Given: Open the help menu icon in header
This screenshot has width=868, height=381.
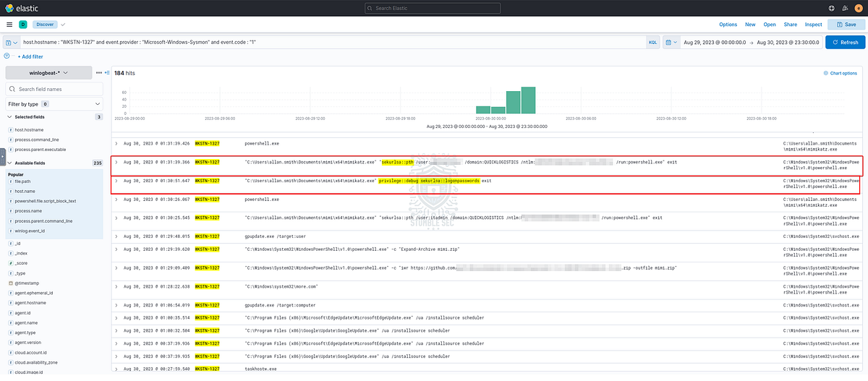Looking at the screenshot, I should point(831,8).
